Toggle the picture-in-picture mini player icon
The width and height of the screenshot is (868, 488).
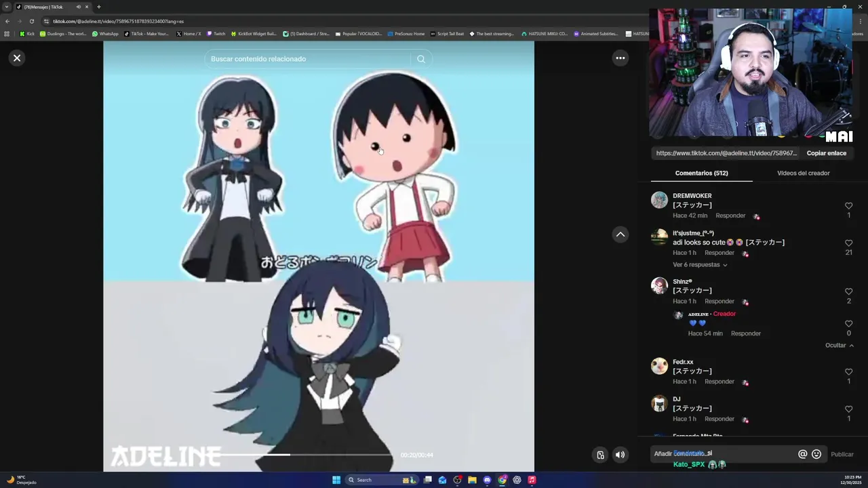click(x=600, y=455)
